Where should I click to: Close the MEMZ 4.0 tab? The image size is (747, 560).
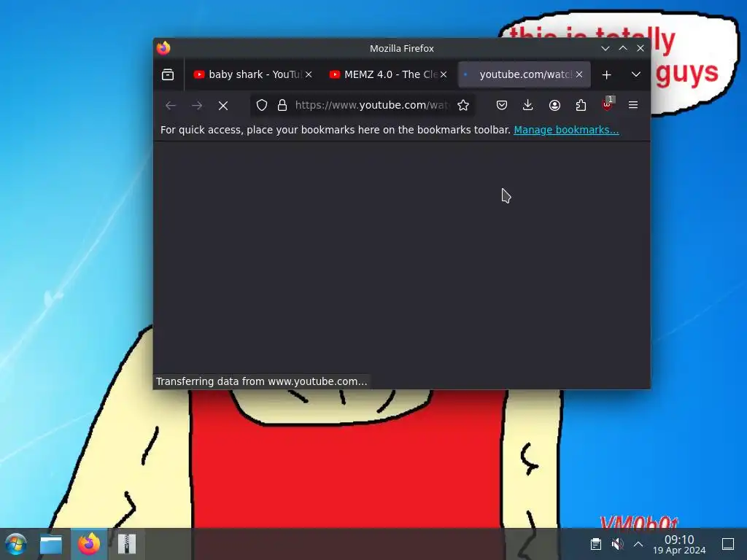click(444, 75)
